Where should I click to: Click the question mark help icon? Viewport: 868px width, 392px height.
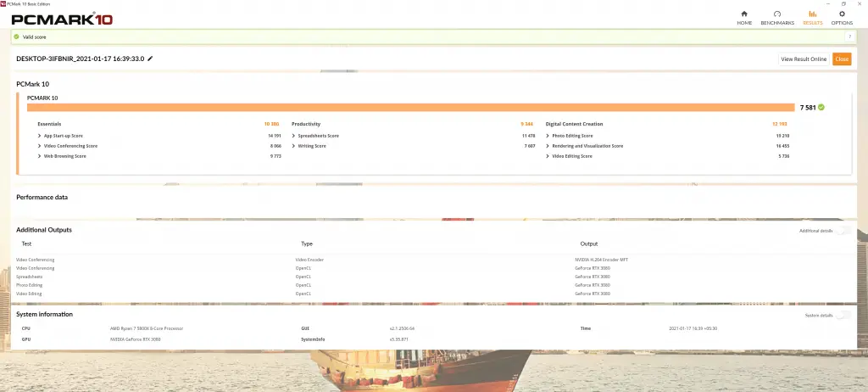click(849, 36)
